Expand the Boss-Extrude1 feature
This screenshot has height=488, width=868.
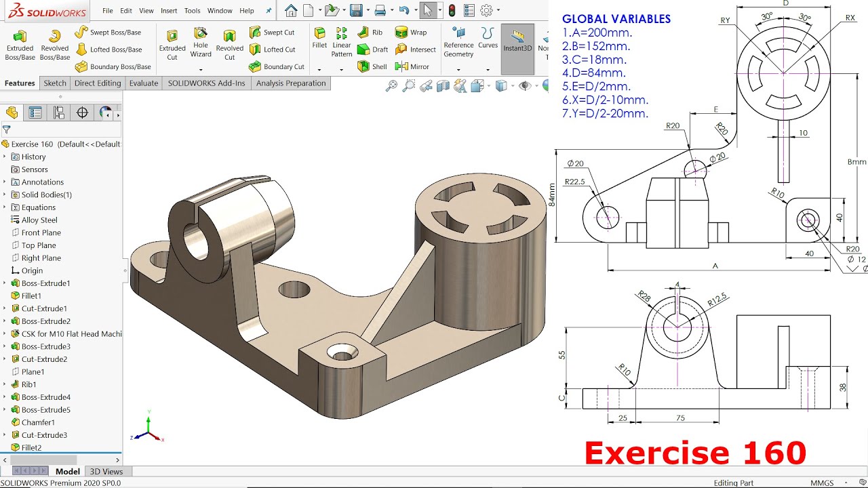click(x=4, y=283)
